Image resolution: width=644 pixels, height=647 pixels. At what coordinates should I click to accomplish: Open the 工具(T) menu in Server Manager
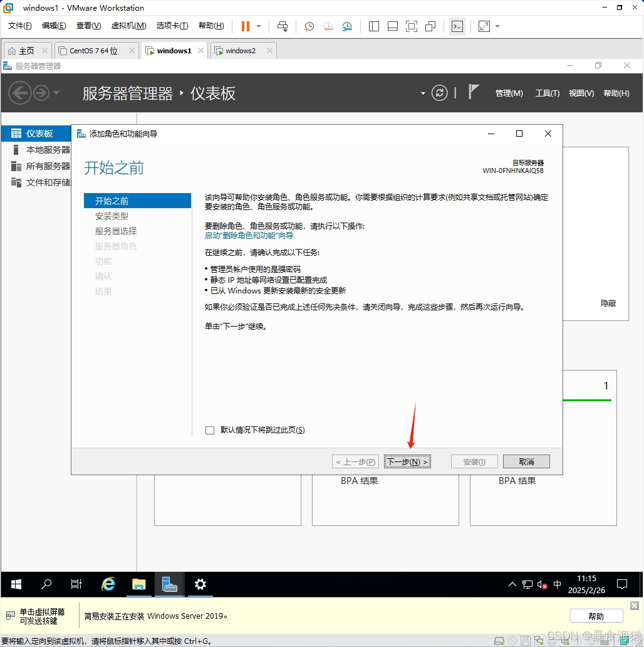(x=547, y=93)
